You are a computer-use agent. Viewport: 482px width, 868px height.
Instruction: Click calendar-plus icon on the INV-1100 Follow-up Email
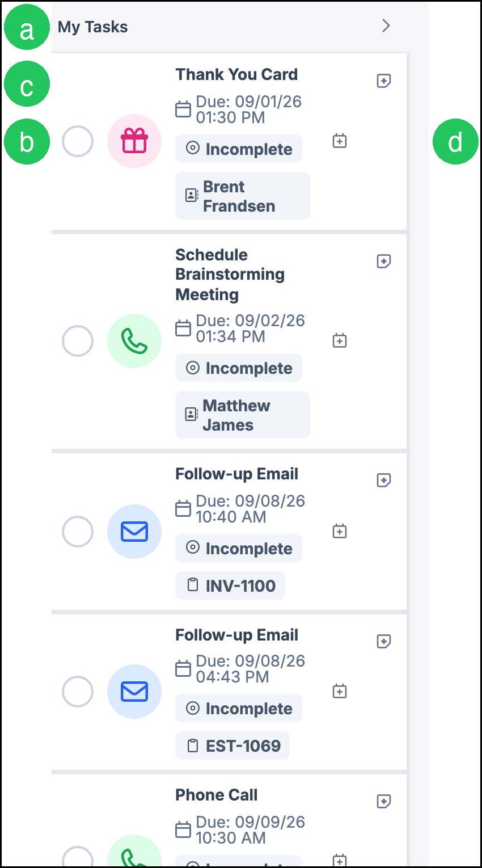pyautogui.click(x=340, y=531)
